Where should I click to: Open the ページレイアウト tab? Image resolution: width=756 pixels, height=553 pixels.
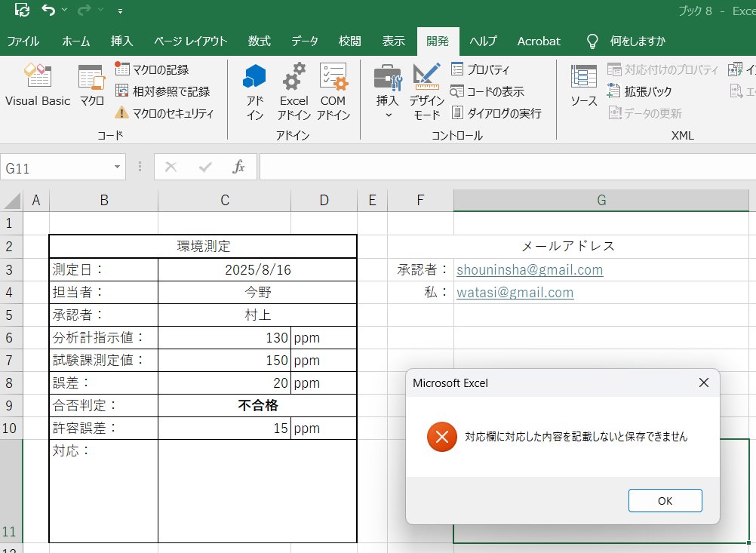coord(190,41)
